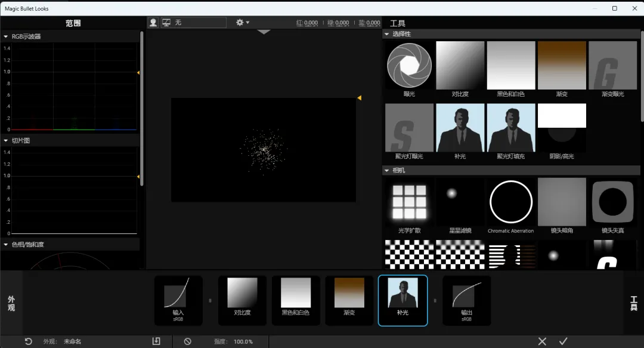Screen dimensions: 644x348
Task: Cancel changes with the X button
Action: coord(542,341)
